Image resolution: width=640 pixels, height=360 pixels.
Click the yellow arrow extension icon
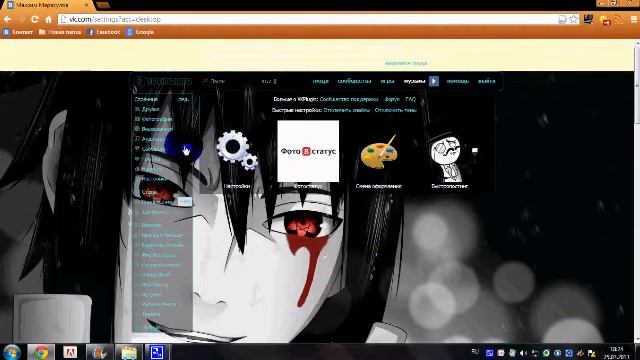604,20
